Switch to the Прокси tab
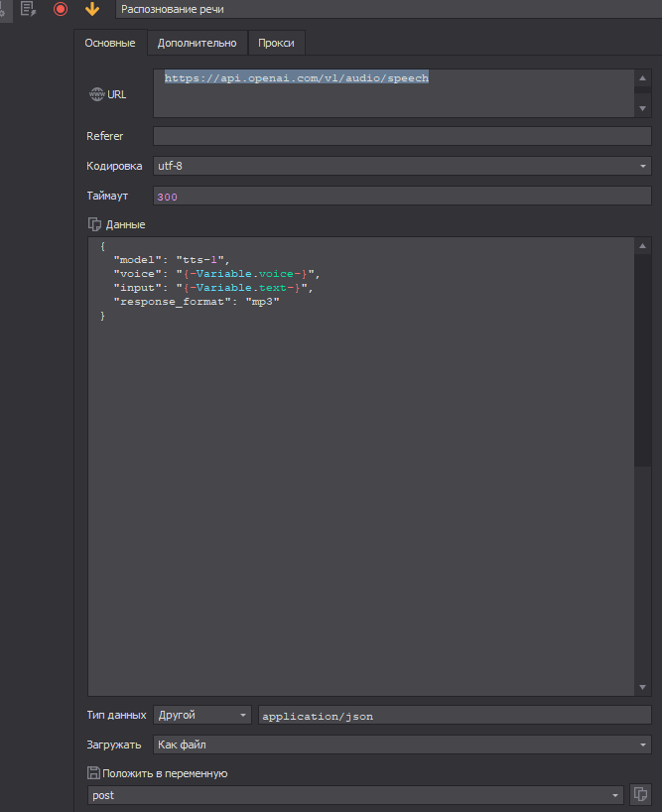This screenshot has height=812, width=662. (276, 43)
